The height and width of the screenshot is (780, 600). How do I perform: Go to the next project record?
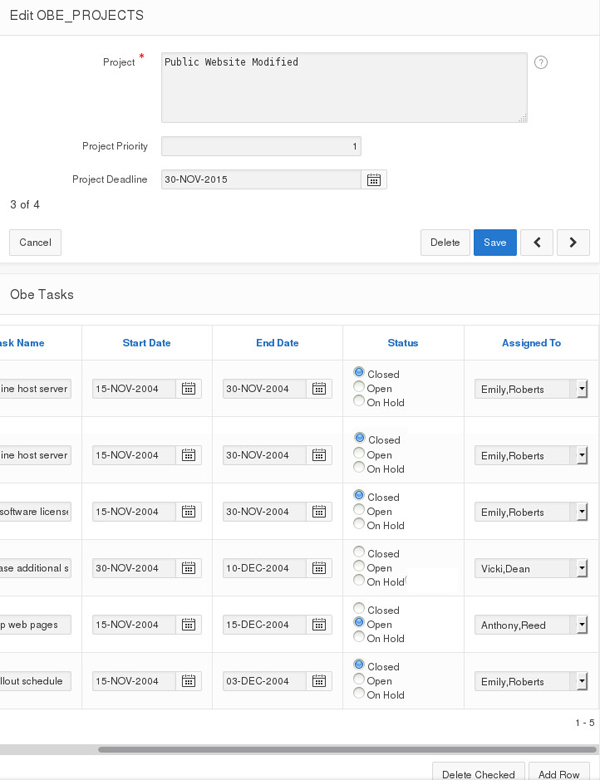point(573,242)
